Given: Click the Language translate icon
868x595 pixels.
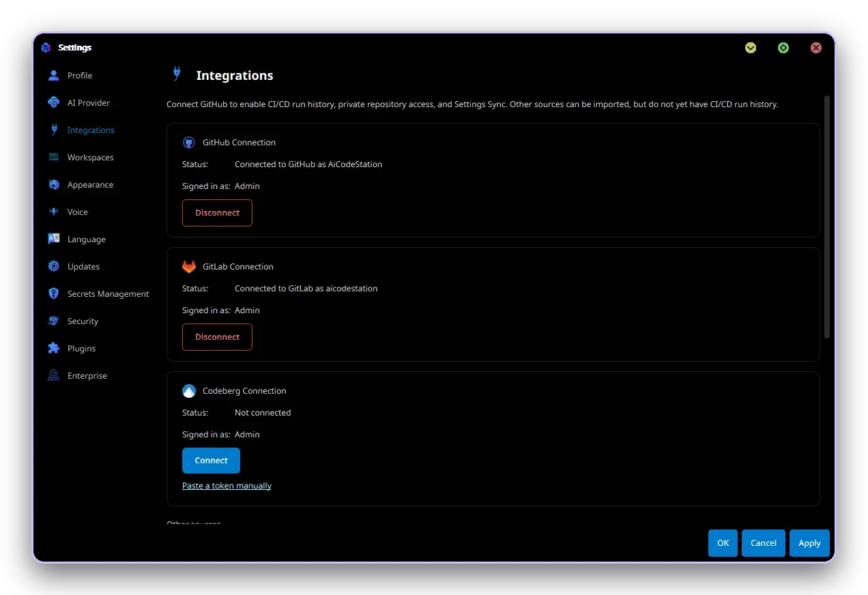Looking at the screenshot, I should 54,239.
